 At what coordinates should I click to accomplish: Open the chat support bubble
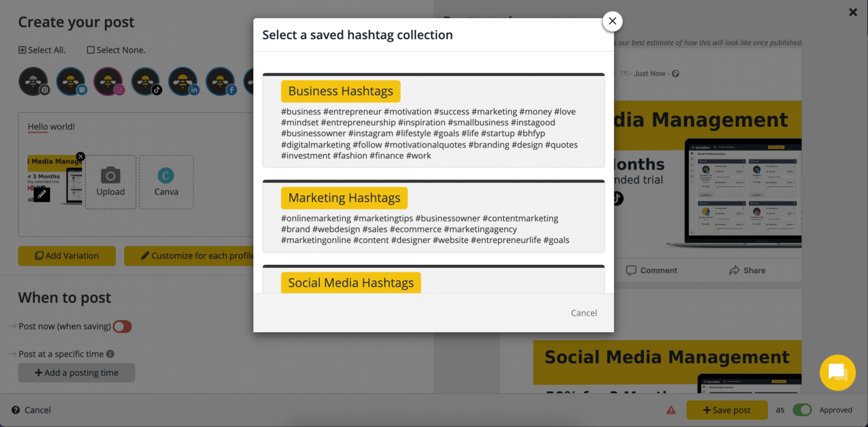(x=837, y=373)
